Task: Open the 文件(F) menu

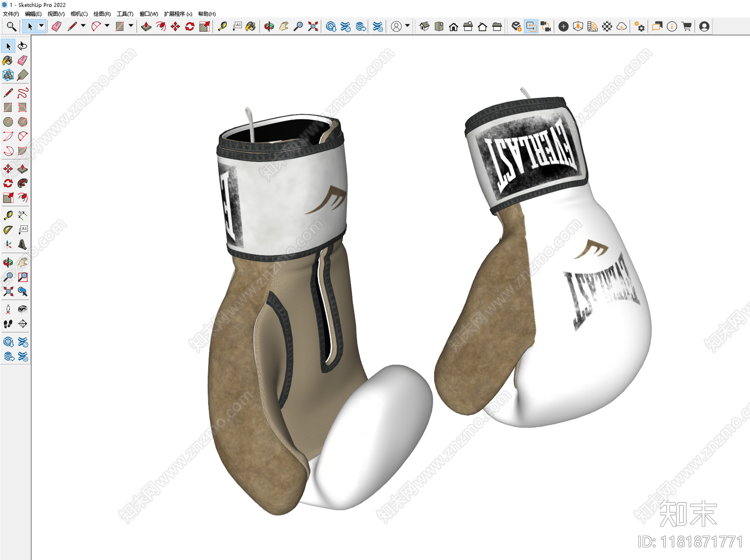Action: pos(11,14)
